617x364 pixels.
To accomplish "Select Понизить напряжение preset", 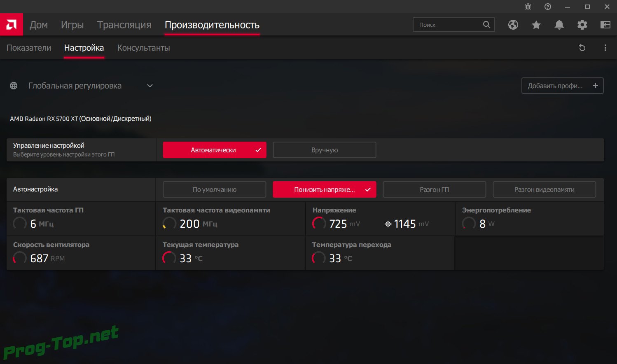I will click(325, 189).
